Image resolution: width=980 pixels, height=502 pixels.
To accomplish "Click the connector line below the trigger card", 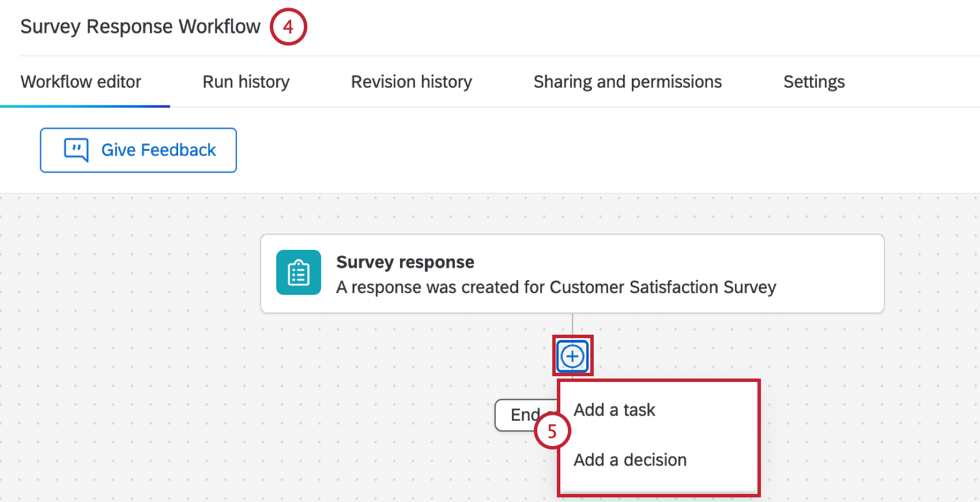I will point(572,324).
